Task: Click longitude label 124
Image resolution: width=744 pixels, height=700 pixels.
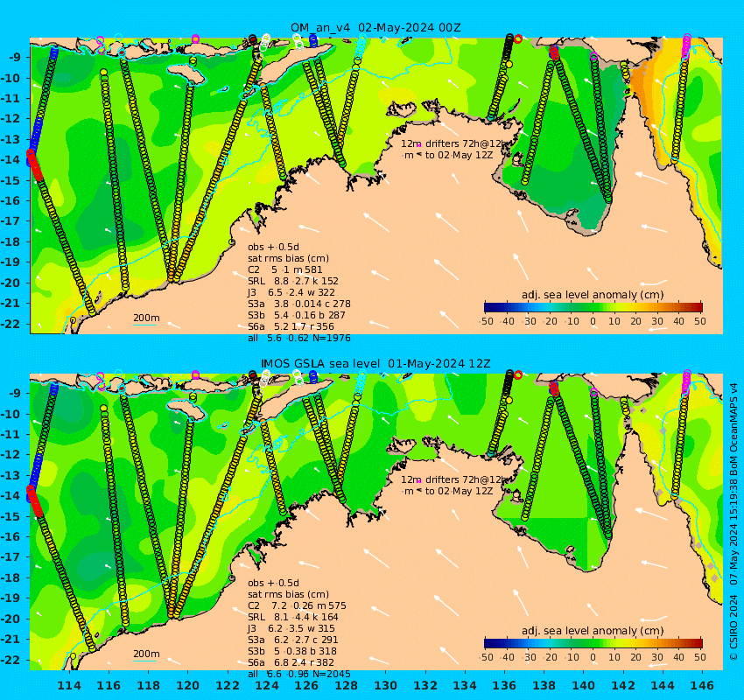Action: (267, 685)
